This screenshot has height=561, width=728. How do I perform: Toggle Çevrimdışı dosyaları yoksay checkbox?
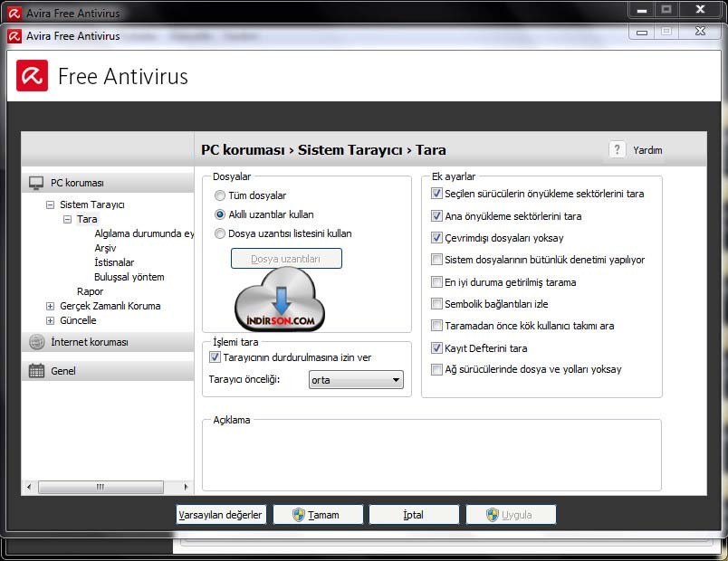click(x=436, y=238)
